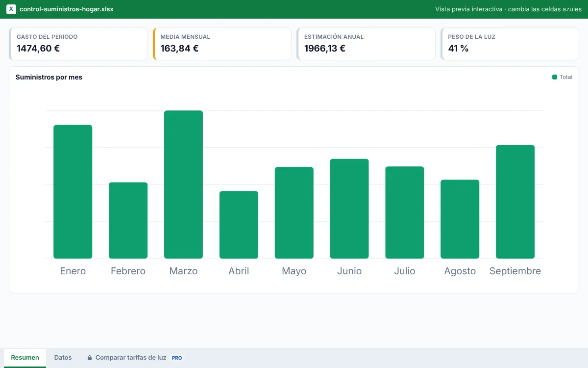Click the file name control-suministros-hogar.xlsx
The height and width of the screenshot is (368, 588).
pos(67,9)
